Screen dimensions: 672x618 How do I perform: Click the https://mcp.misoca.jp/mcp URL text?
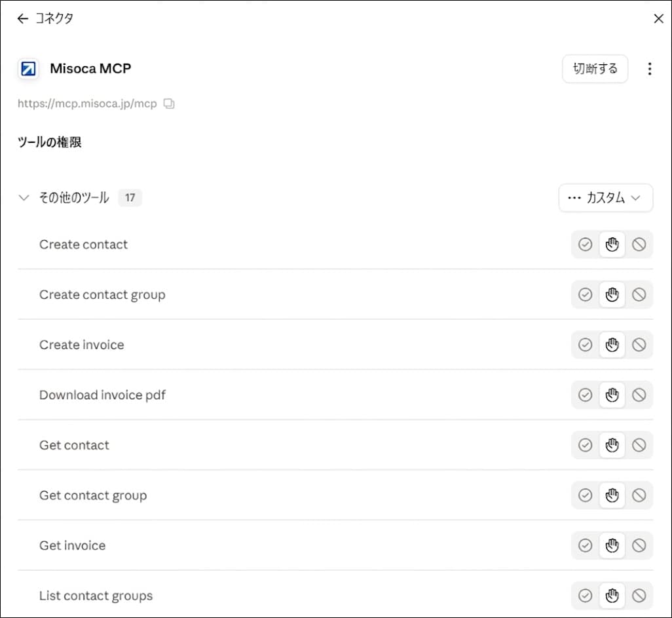pos(87,104)
